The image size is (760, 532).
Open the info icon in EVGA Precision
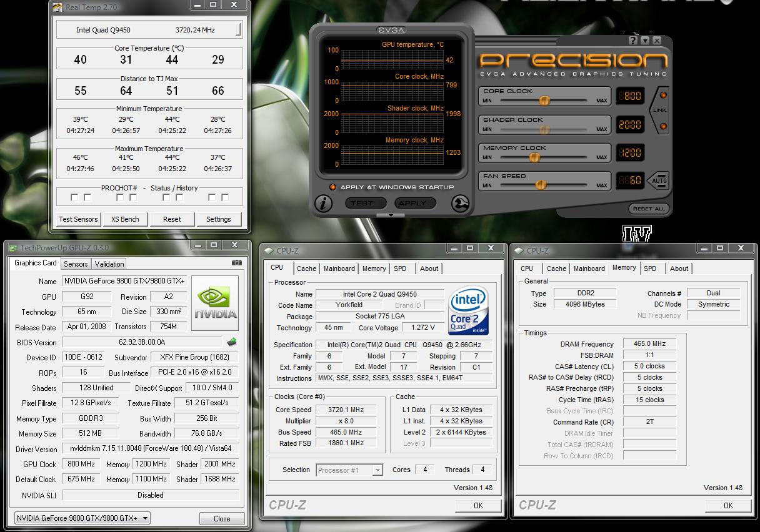tap(323, 204)
